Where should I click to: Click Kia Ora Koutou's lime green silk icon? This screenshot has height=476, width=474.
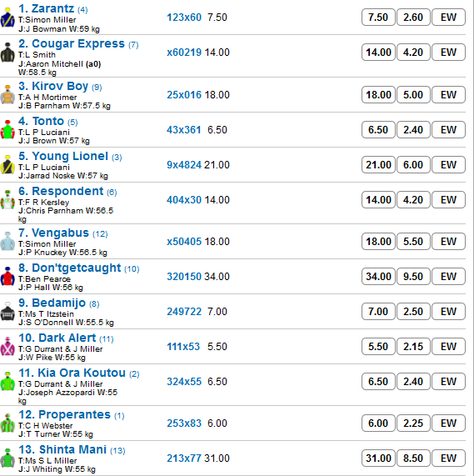(7, 382)
